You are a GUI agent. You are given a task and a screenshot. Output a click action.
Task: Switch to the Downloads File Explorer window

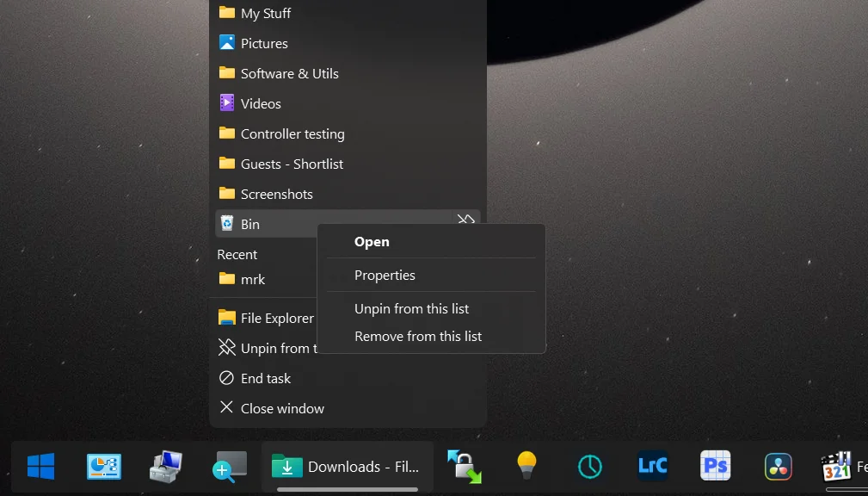click(x=347, y=466)
